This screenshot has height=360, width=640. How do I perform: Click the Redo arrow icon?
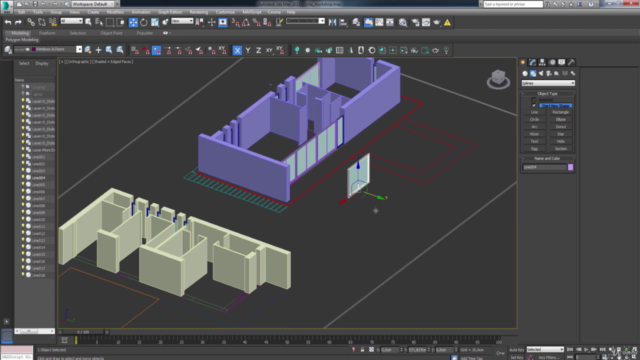pyautogui.click(x=18, y=22)
